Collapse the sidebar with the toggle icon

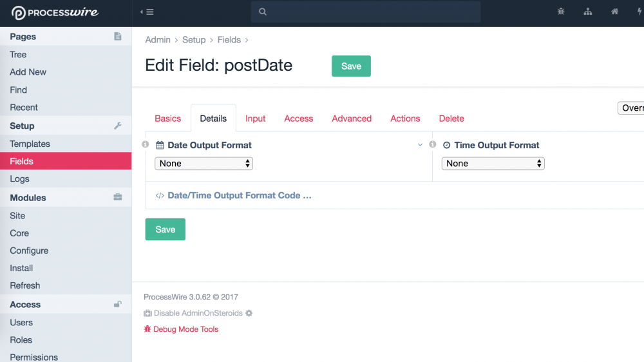[147, 12]
